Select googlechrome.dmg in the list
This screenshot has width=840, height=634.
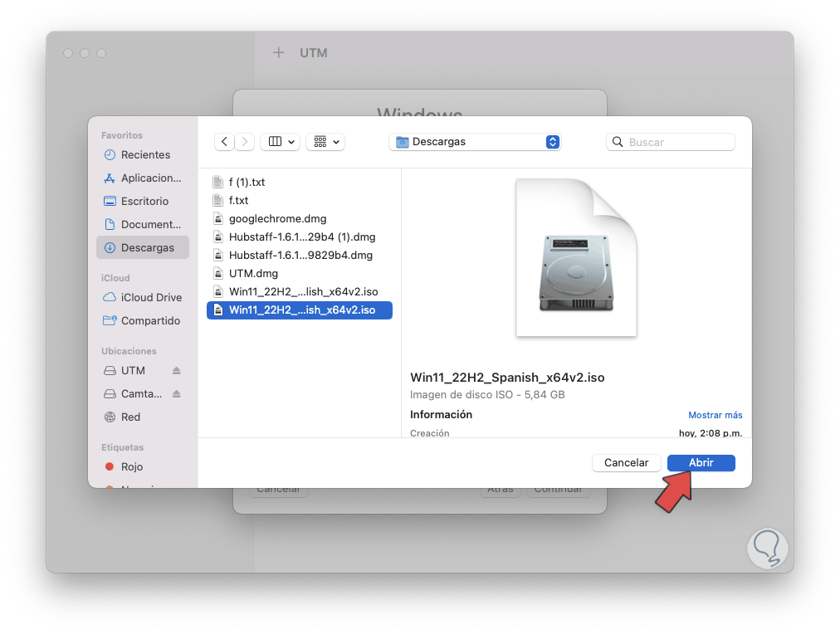(x=300, y=218)
